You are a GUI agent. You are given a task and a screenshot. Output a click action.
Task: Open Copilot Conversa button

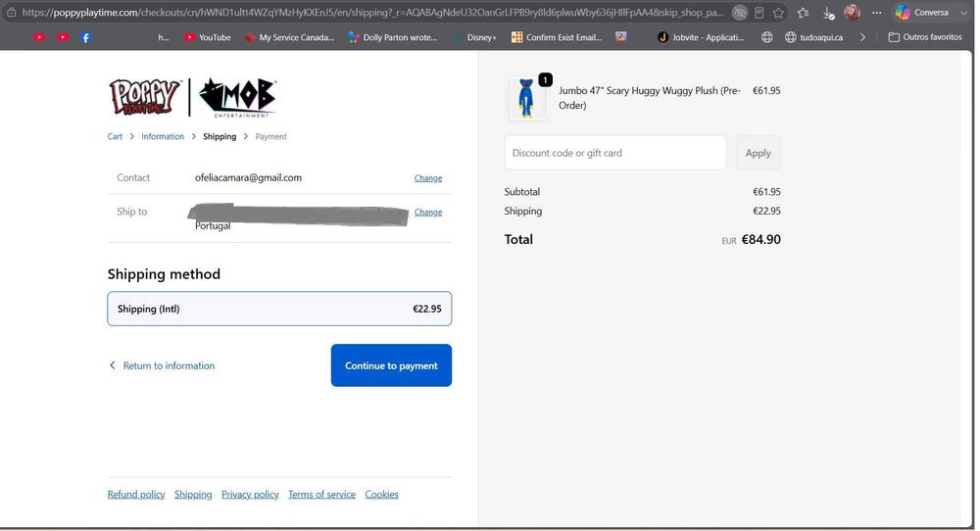[922, 12]
